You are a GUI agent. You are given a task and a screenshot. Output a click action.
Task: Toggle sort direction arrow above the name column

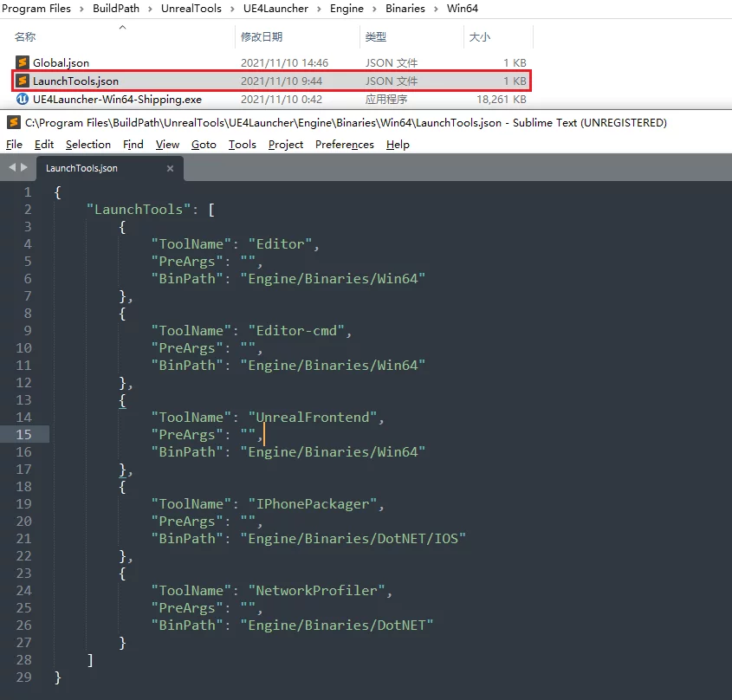pos(122,27)
